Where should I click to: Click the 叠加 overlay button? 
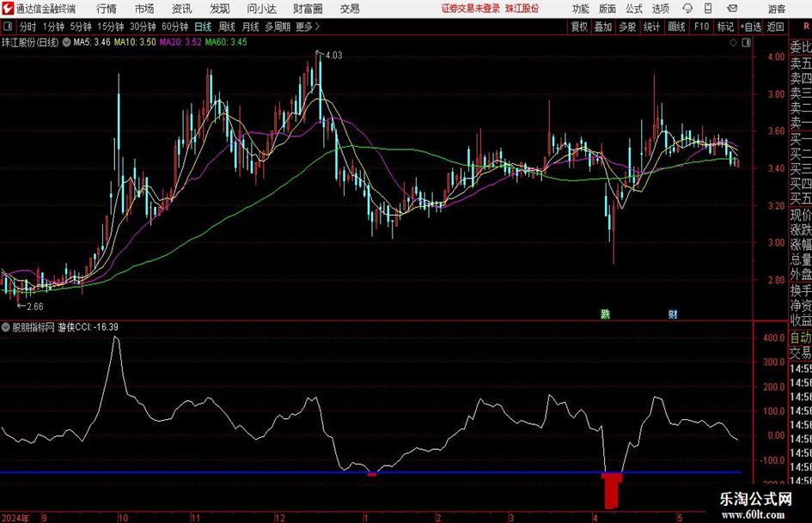point(603,27)
